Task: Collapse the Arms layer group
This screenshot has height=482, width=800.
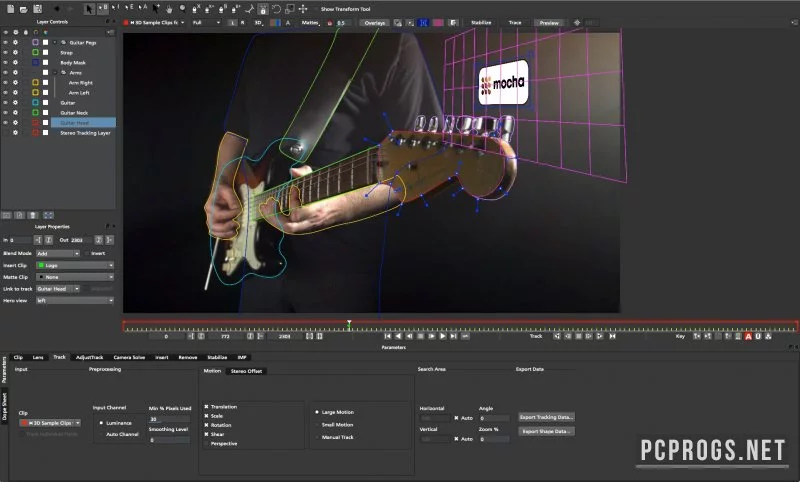Action: [56, 72]
